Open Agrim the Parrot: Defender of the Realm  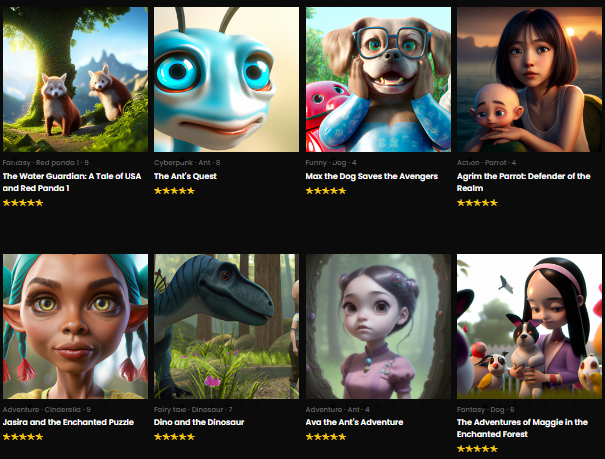click(524, 182)
